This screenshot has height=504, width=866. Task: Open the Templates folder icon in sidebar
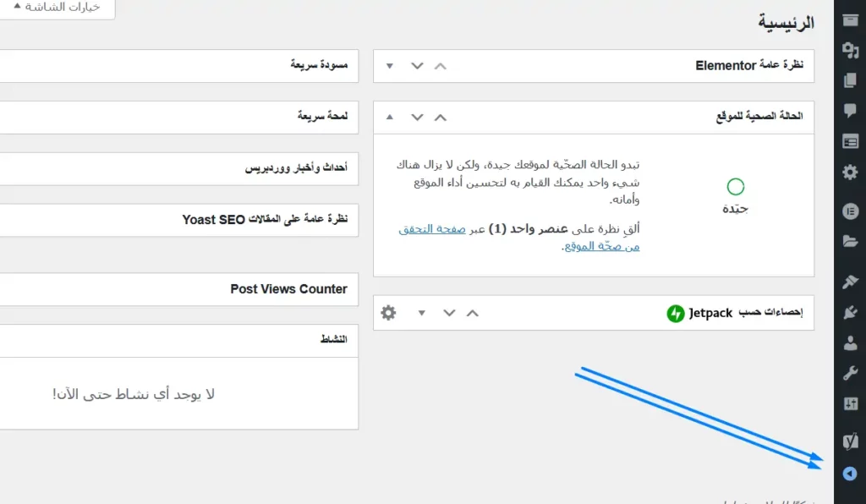pos(850,241)
